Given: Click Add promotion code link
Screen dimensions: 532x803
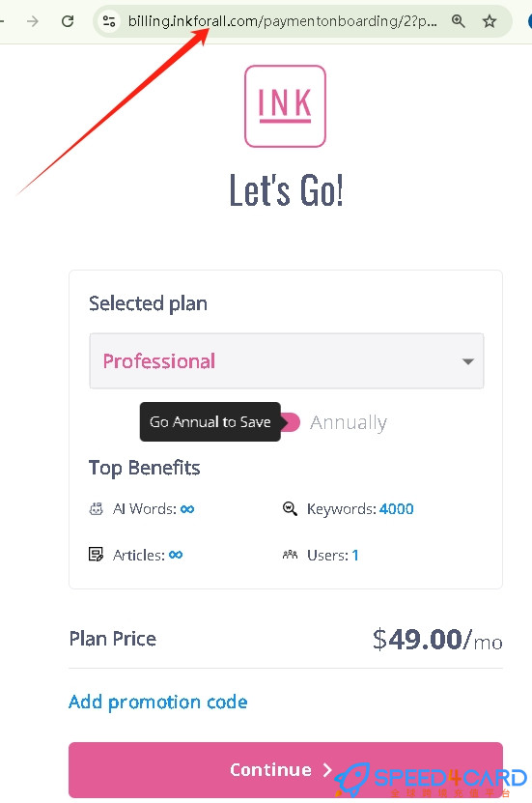Looking at the screenshot, I should tap(158, 702).
